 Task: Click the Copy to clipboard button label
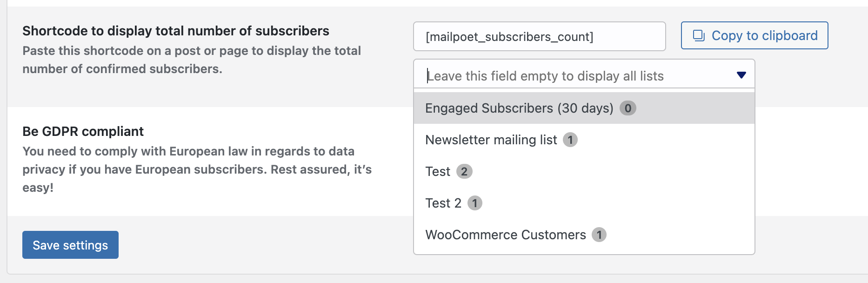click(764, 36)
